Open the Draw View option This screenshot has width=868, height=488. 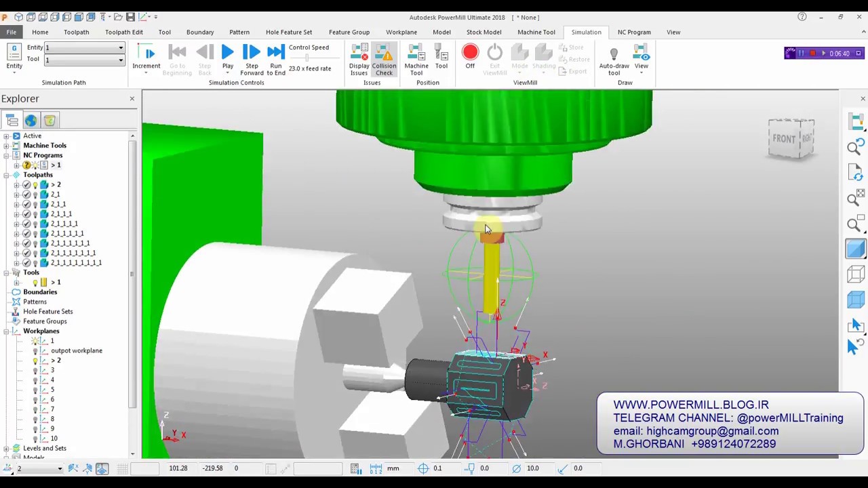(642, 58)
